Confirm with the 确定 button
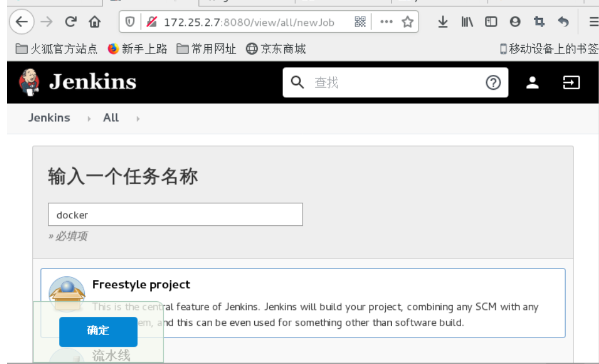 pyautogui.click(x=98, y=332)
